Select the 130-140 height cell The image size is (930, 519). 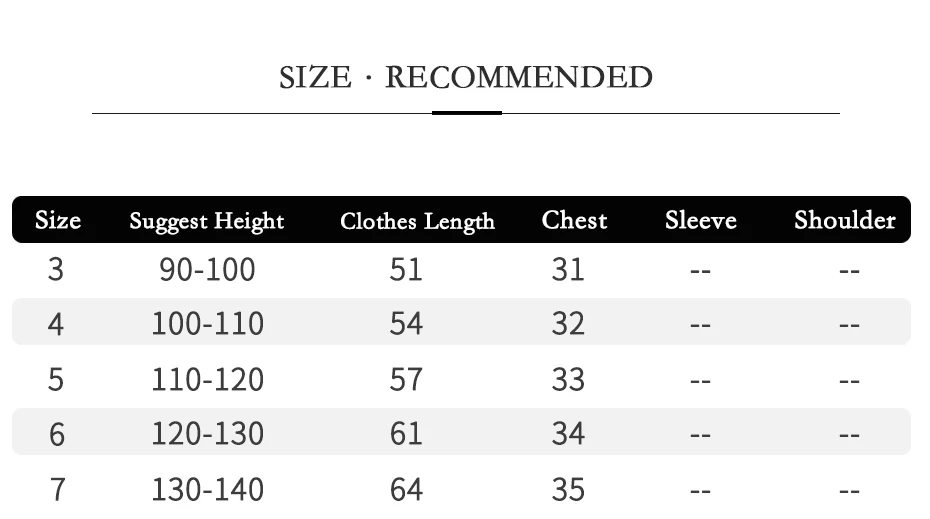208,490
